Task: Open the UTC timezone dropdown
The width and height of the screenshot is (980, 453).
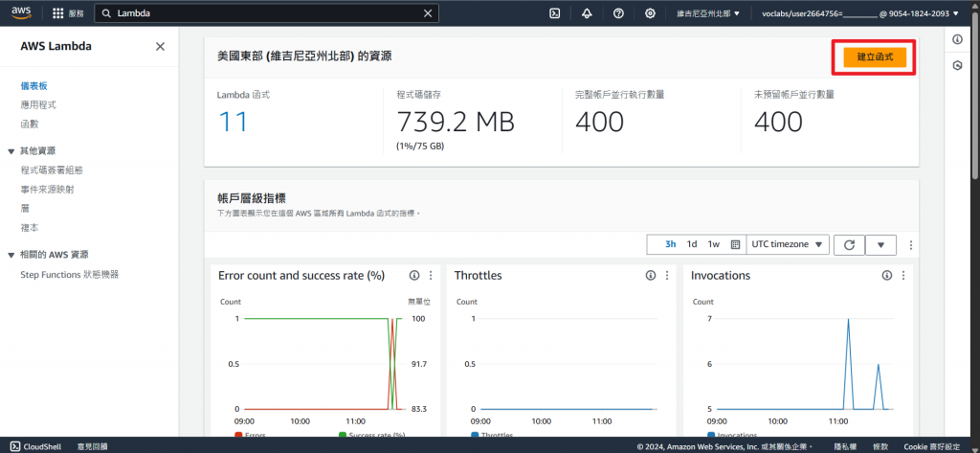Action: [x=788, y=244]
